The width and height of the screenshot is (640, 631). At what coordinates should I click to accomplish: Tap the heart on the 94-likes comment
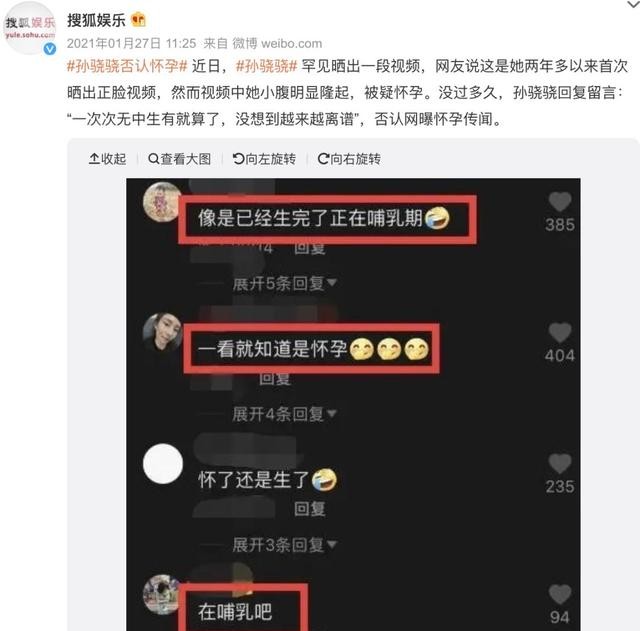[560, 594]
